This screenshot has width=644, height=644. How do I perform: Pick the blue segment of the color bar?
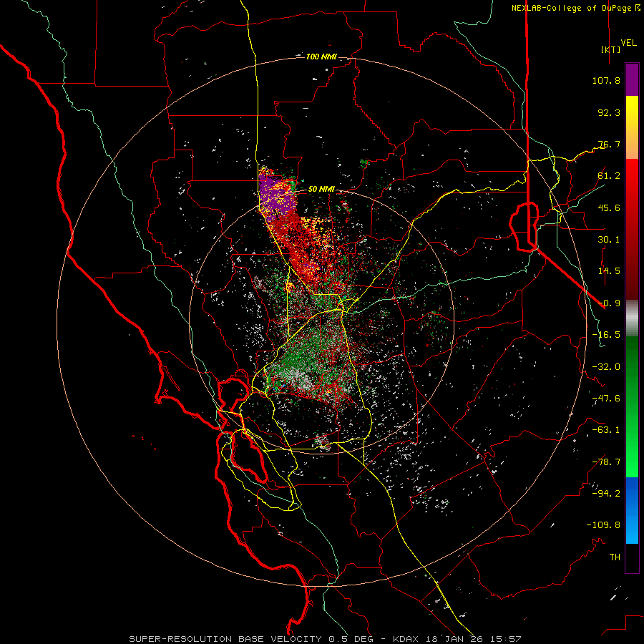(x=632, y=510)
